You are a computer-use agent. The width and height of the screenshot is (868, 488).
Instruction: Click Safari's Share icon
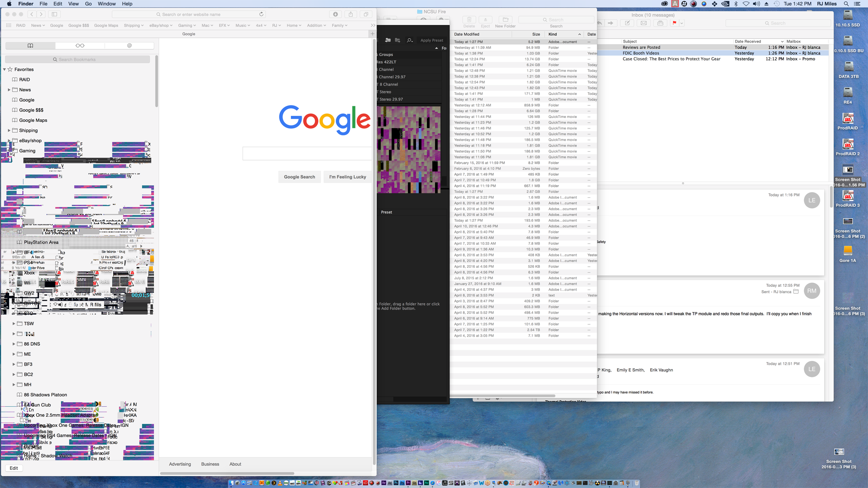351,14
